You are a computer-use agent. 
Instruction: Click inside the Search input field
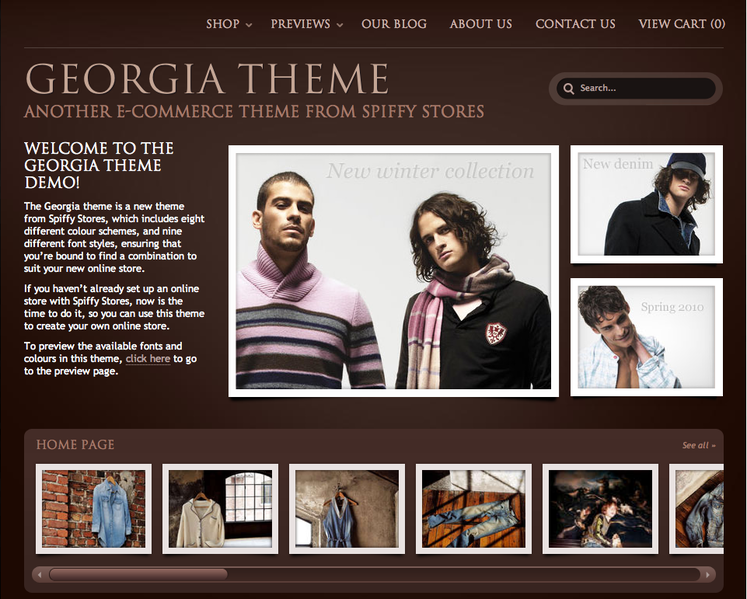click(643, 88)
